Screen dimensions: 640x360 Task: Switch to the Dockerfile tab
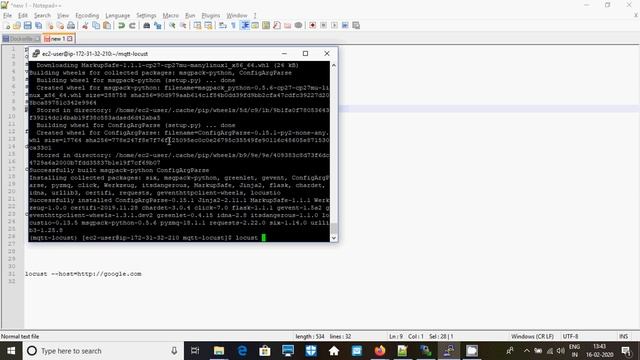(21, 39)
